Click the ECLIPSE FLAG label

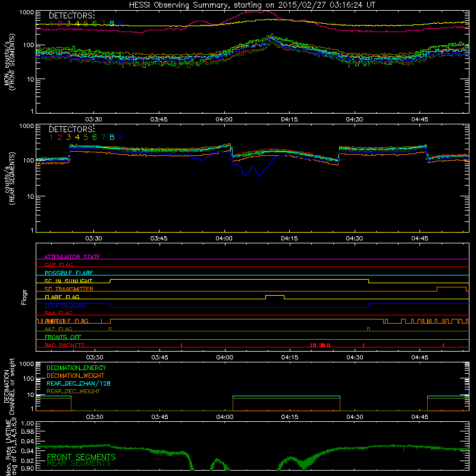pos(65,305)
